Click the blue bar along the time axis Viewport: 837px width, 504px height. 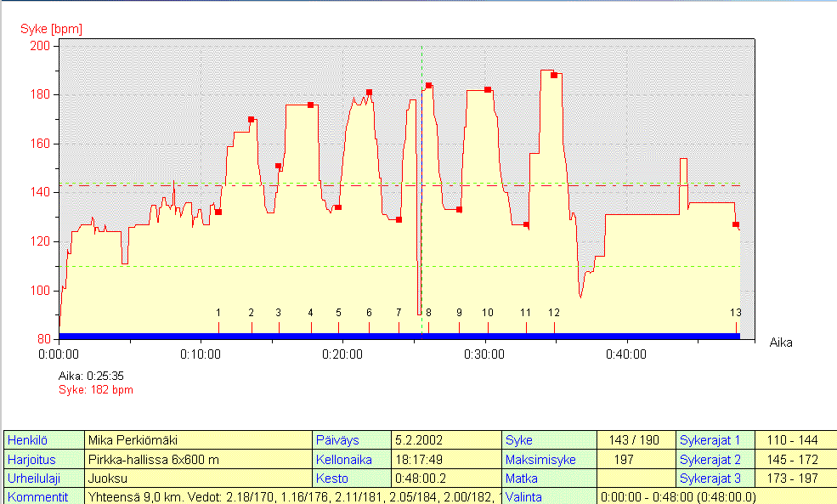pos(399,337)
